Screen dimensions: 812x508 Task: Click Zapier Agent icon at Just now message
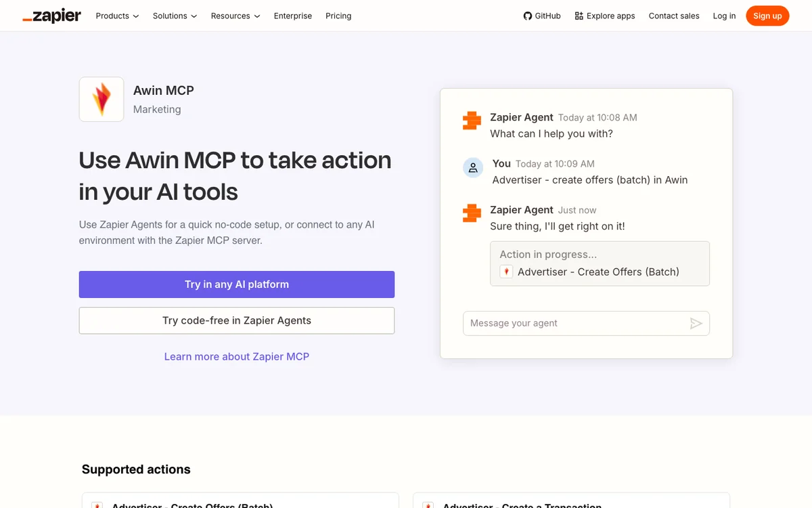pyautogui.click(x=472, y=213)
